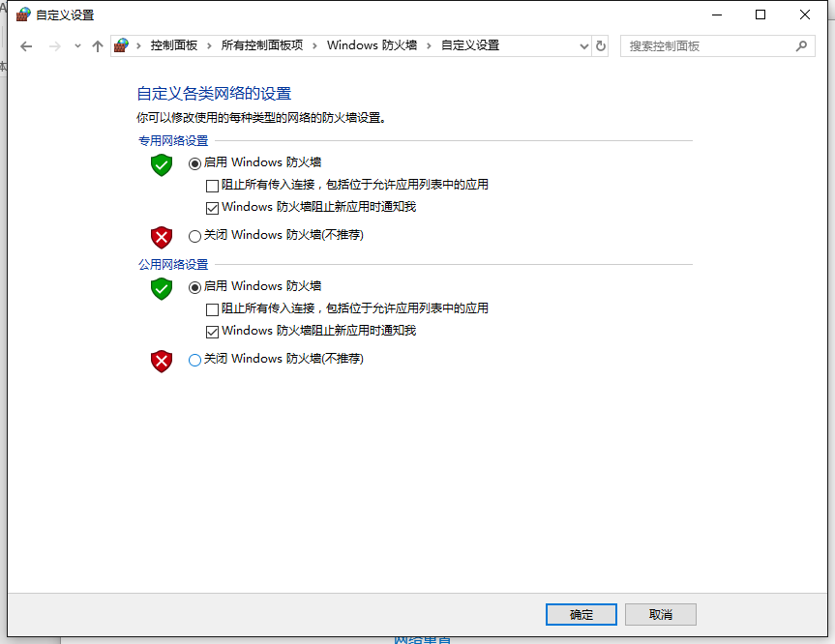
Task: Expand chevron after 控制面板 breadcrumb
Action: pyautogui.click(x=209, y=45)
